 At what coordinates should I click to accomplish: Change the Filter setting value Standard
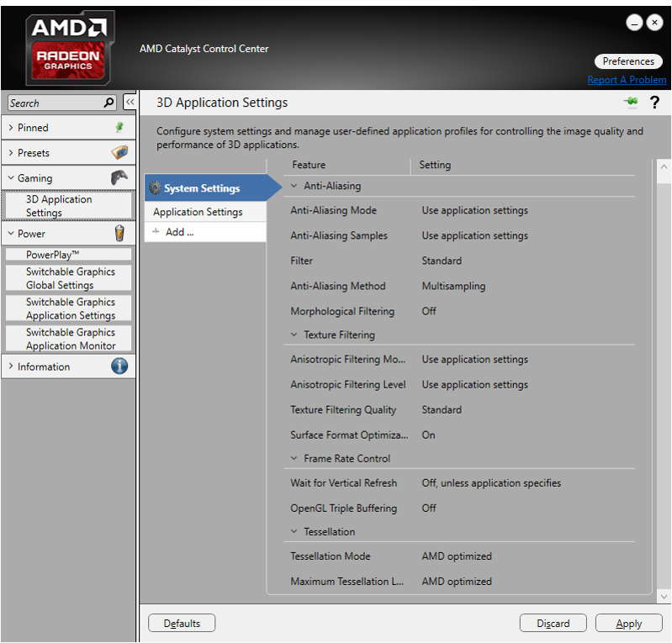(442, 261)
